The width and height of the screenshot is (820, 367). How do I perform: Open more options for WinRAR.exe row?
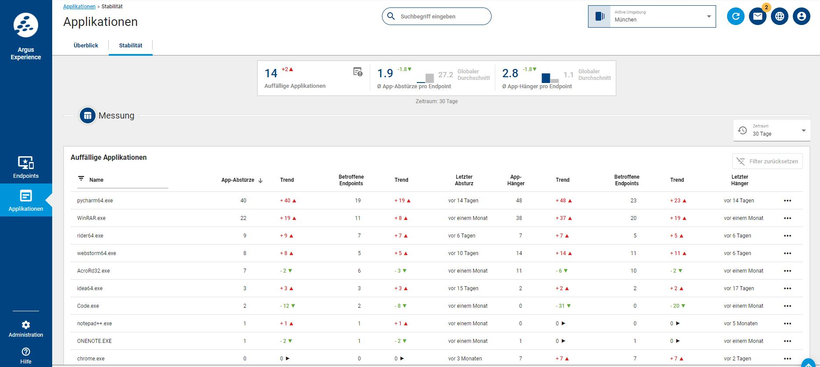(787, 218)
